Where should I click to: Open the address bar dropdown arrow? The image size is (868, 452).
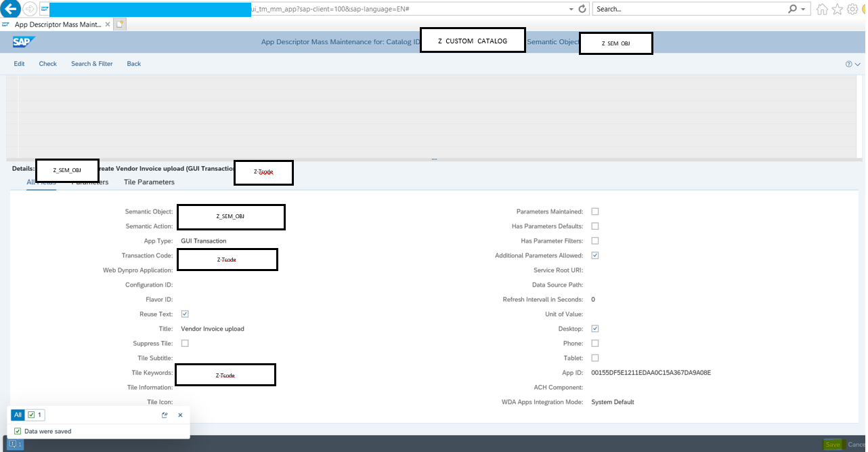[x=571, y=8]
